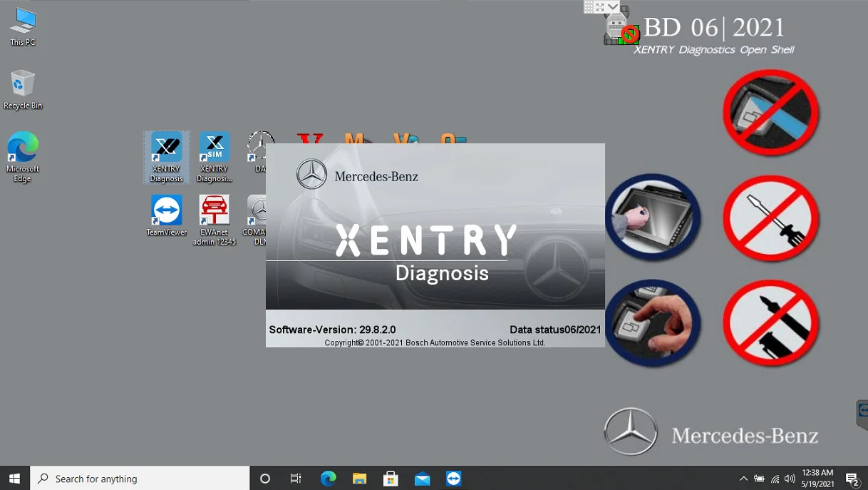
Task: Click the Search for anything box
Action: [140, 479]
